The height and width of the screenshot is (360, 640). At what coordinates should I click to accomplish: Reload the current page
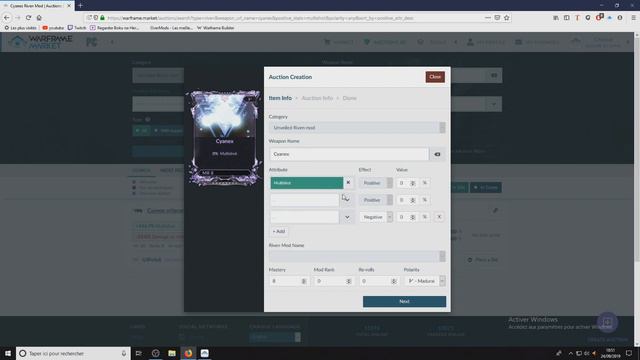(x=28, y=18)
